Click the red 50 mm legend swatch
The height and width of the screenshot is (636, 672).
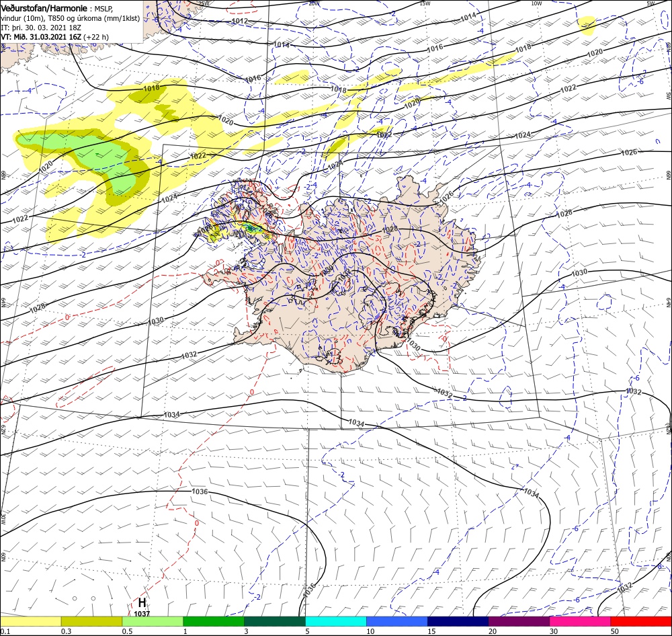[x=641, y=621]
